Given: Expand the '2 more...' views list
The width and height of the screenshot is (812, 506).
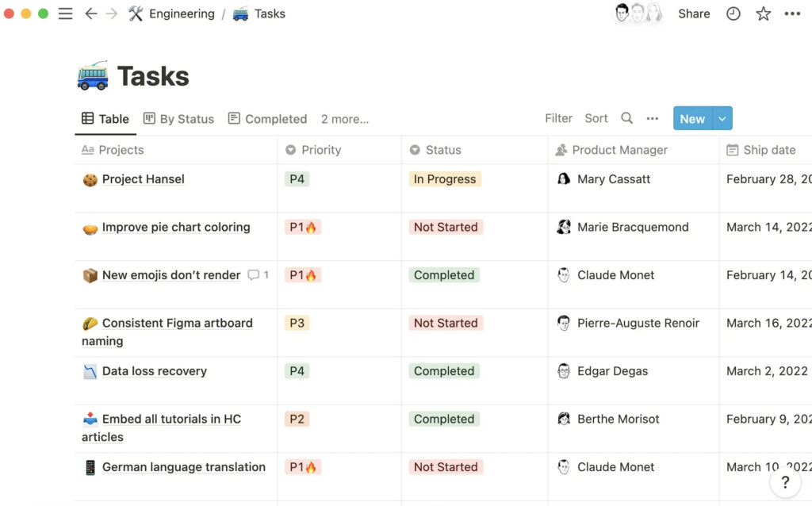Looking at the screenshot, I should pos(344,119).
